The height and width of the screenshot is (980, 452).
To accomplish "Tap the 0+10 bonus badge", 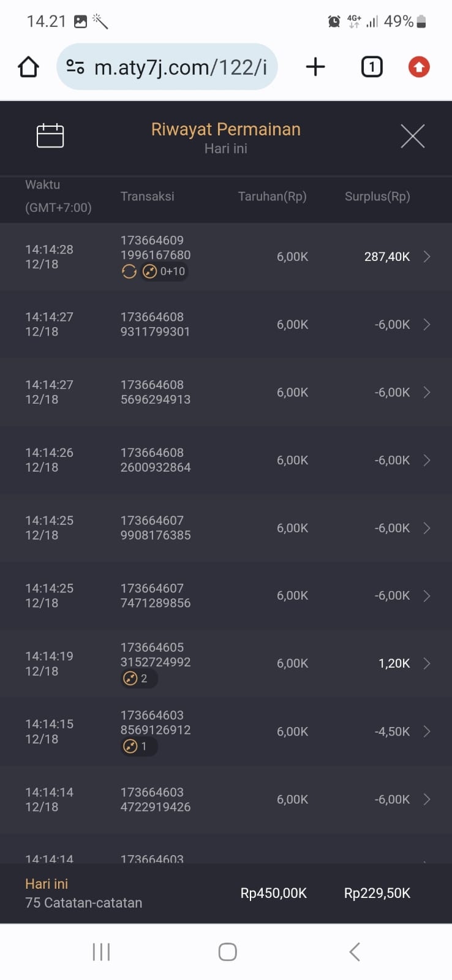I will (x=164, y=271).
